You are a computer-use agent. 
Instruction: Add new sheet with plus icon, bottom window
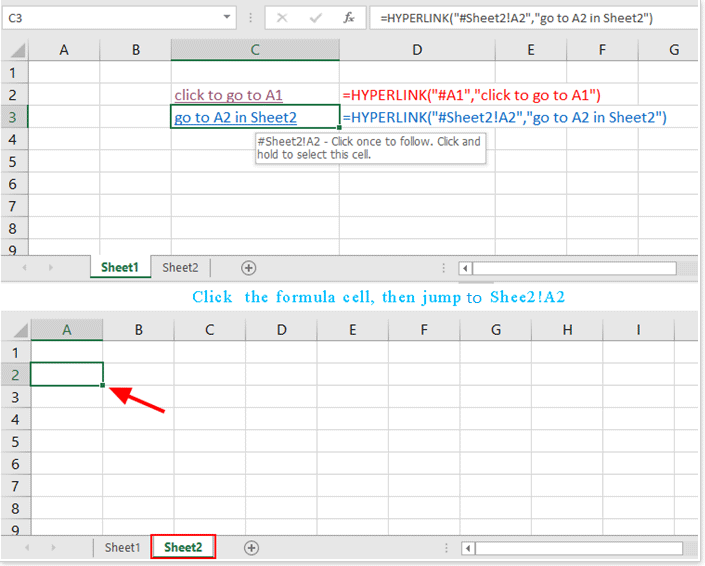coord(251,548)
